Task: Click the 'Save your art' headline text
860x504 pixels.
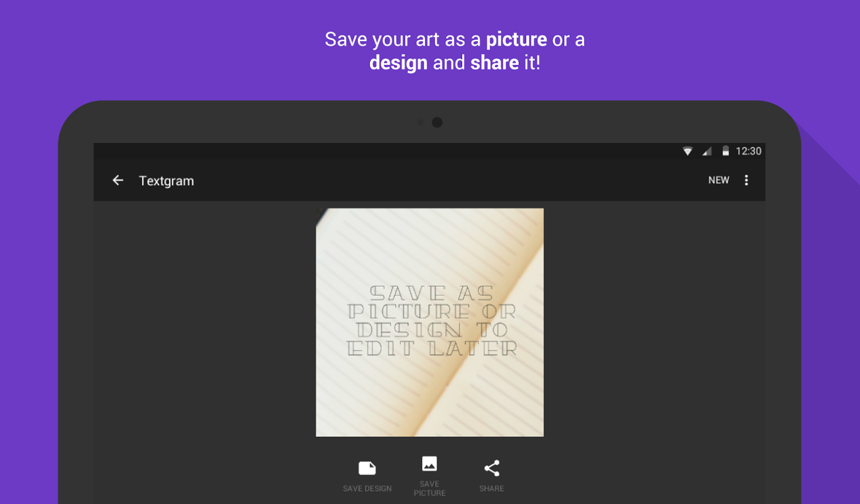Action: (x=454, y=51)
